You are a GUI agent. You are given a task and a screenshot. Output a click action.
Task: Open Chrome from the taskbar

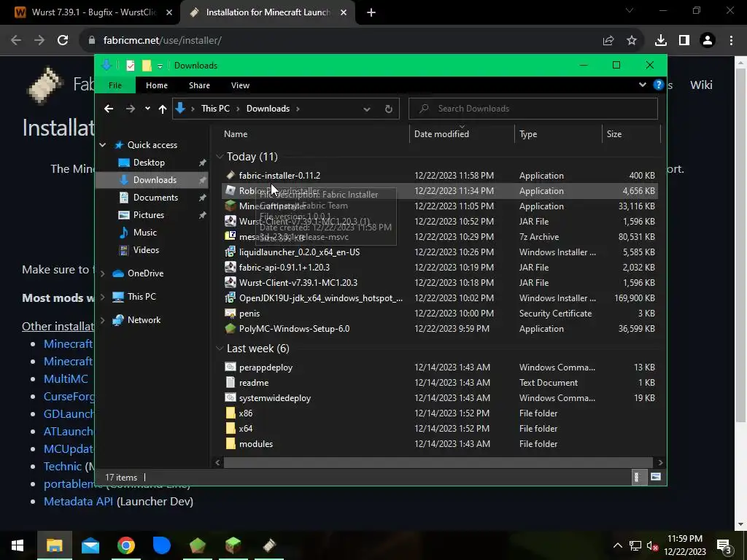tap(125, 545)
